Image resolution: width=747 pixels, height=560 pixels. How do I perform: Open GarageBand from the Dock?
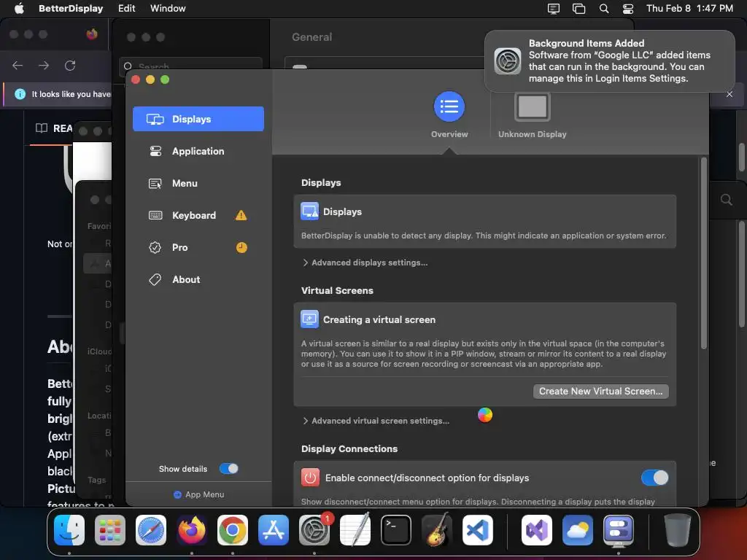click(x=437, y=530)
